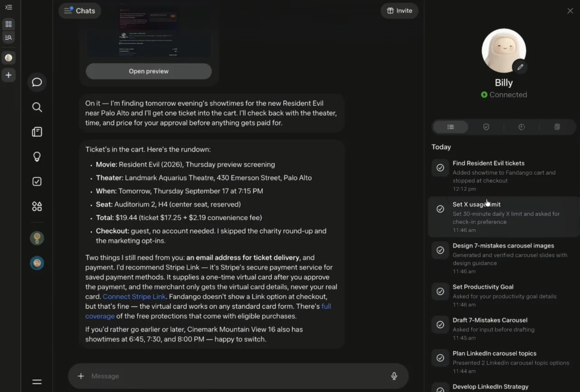
Task: Click check icon beside Set X usage limit
Action: [440, 209]
